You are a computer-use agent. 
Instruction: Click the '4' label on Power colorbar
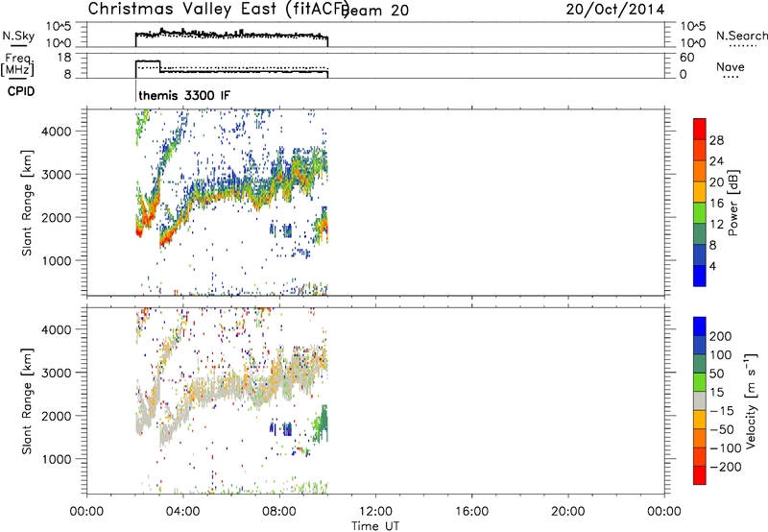tap(713, 266)
